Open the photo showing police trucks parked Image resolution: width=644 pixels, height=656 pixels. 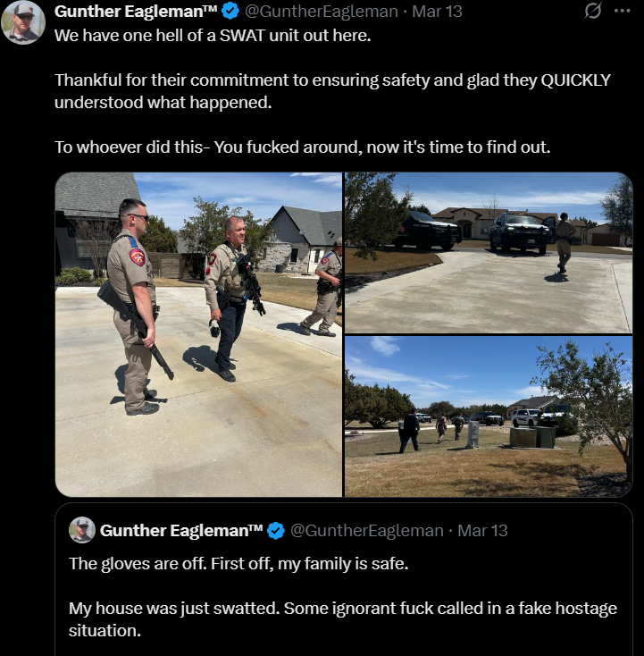(x=489, y=253)
